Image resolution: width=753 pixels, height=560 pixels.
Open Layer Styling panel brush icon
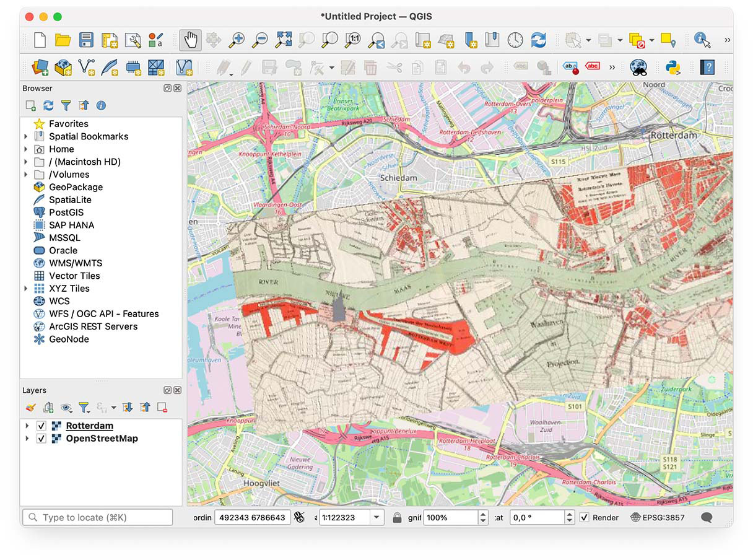(x=31, y=408)
